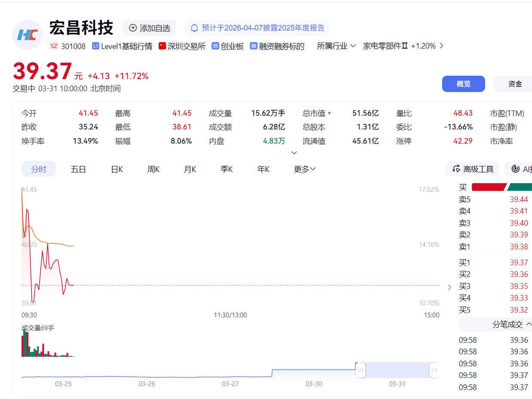Select the 概览 overview button
This screenshot has height=399, width=532.
[463, 84]
